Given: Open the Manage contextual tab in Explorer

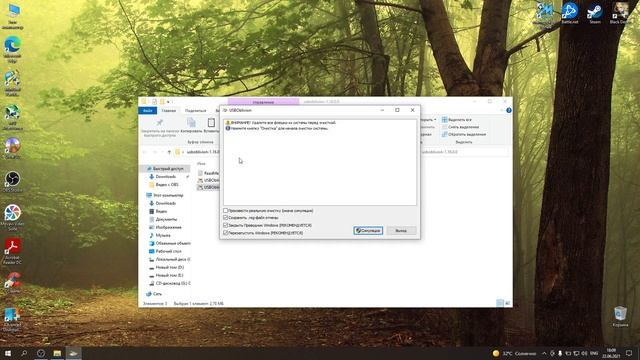Looking at the screenshot, I should 263,102.
